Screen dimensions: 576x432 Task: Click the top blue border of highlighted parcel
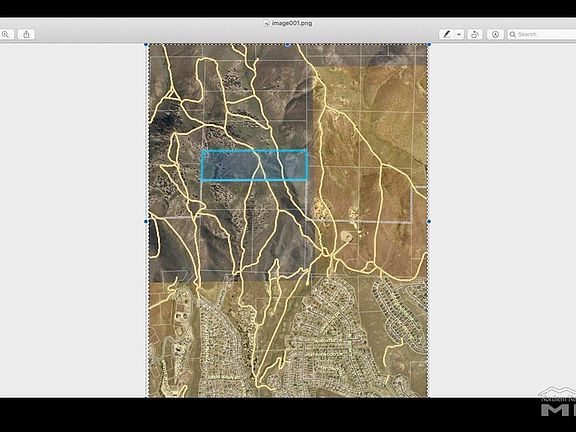pyautogui.click(x=254, y=151)
